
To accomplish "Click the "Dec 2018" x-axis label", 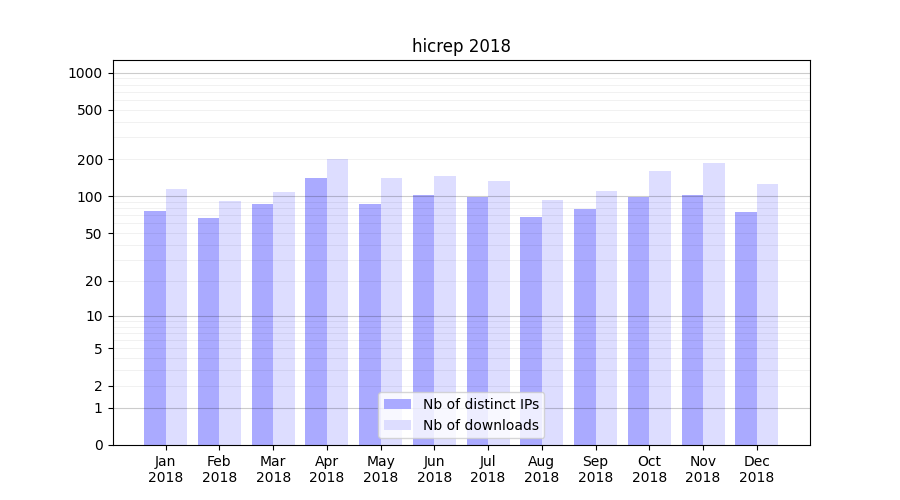I will [x=757, y=469].
